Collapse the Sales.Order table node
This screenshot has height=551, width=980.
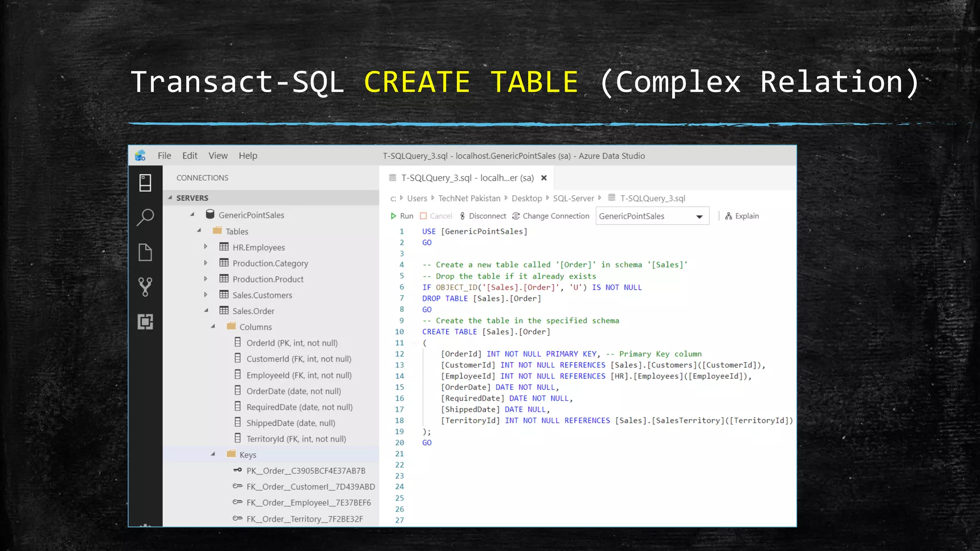click(206, 311)
